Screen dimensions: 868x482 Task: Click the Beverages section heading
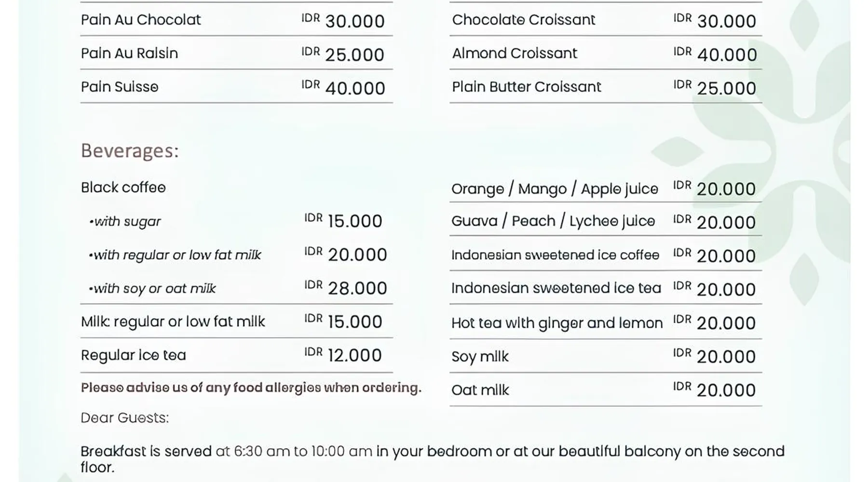tap(130, 151)
